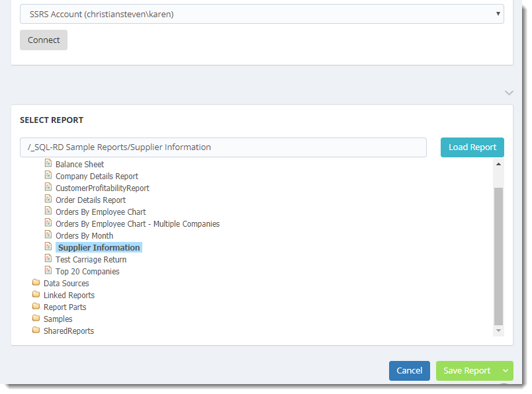Viewport: 532px width, 394px height.
Task: Click the report tree scrollbar thumb
Action: tap(498, 256)
